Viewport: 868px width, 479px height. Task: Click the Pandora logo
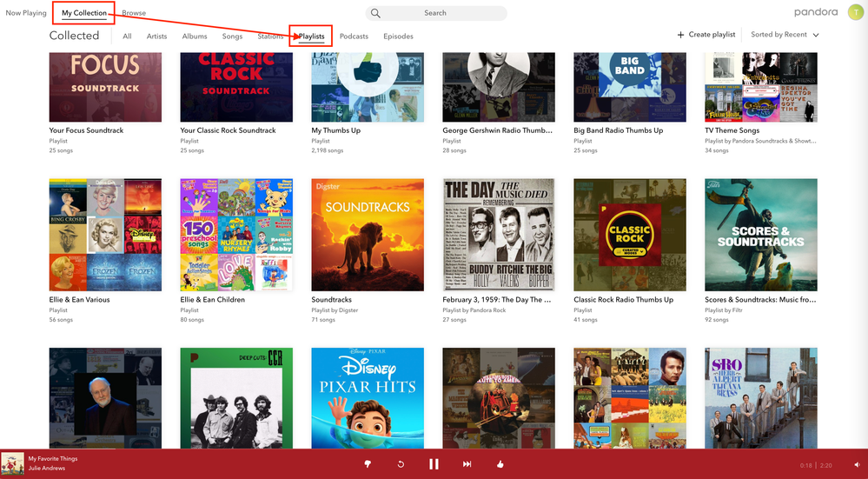point(816,12)
